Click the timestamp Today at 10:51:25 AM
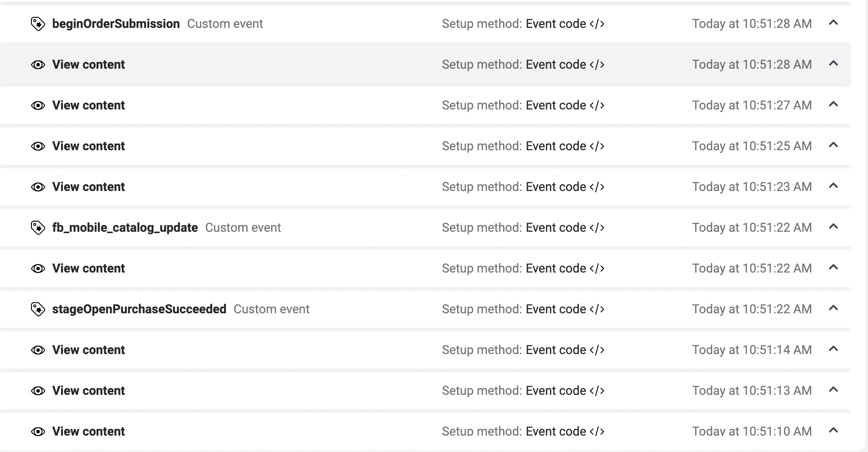 (752, 146)
